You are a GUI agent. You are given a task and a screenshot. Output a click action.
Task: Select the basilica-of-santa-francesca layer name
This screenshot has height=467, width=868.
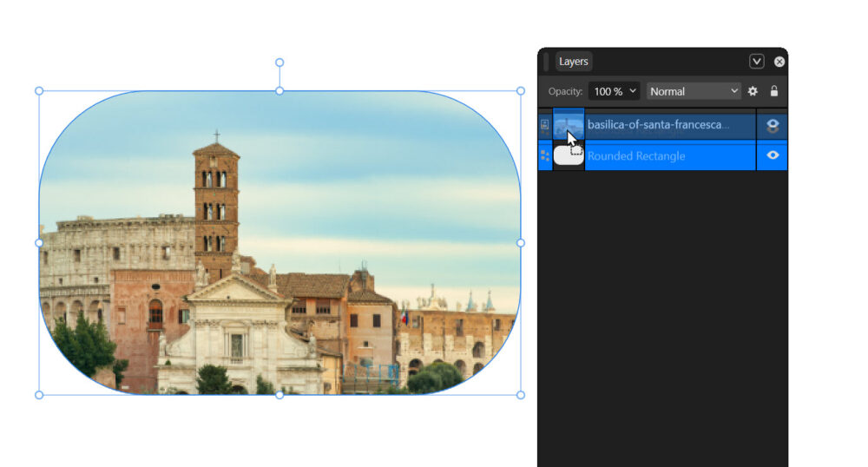(x=657, y=125)
